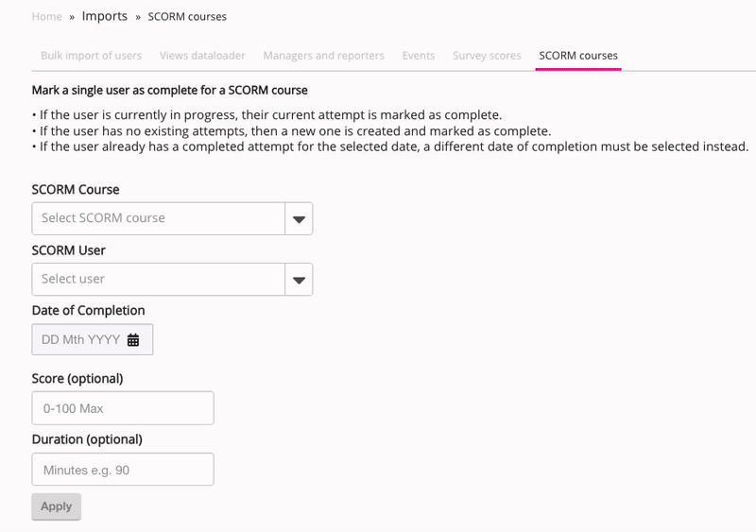The image size is (756, 532).
Task: Go to Managers and reporters tab
Action: pyautogui.click(x=323, y=56)
